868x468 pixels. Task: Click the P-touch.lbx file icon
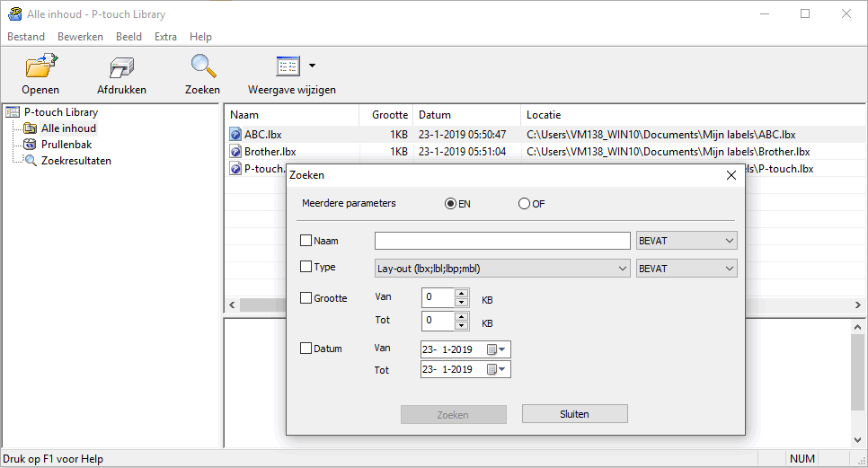(235, 169)
